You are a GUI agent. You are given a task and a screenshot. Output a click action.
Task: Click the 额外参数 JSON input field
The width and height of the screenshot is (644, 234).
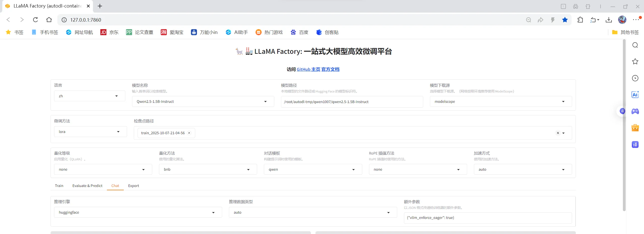tap(488, 218)
